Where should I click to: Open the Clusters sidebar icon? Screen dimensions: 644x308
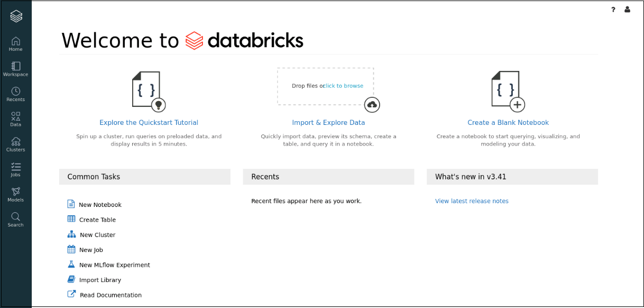[x=16, y=141]
